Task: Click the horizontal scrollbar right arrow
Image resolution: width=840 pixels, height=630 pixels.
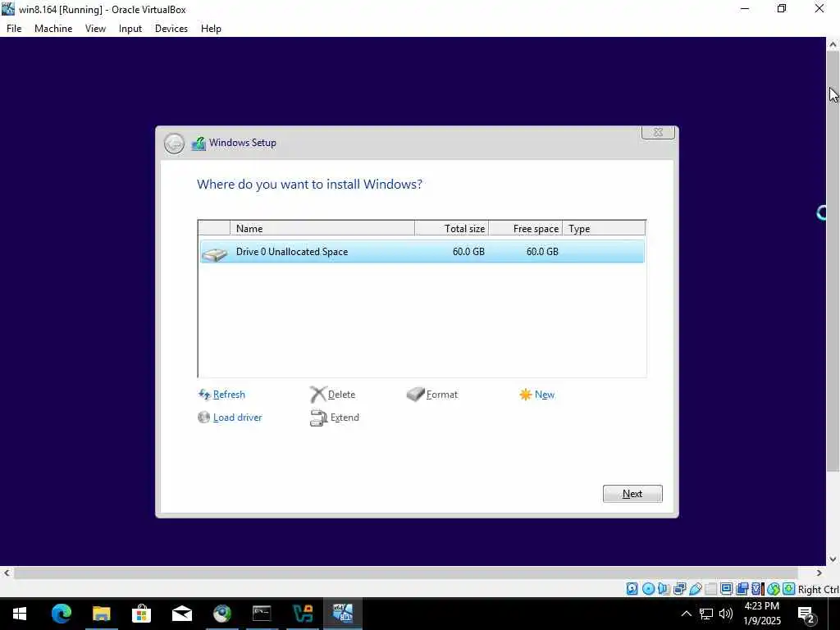Action: coord(819,573)
